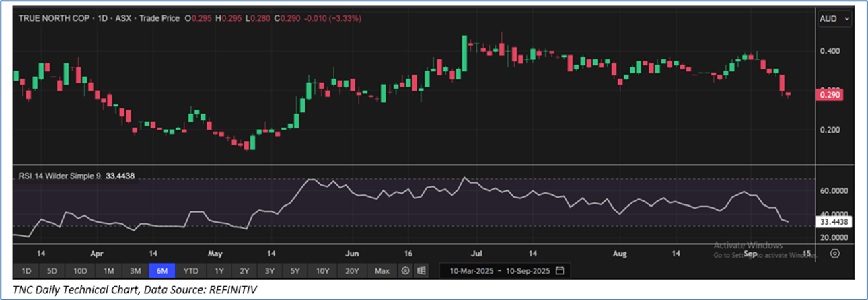This screenshot has width=868, height=300.
Task: Click the data table icon in range bar
Action: pyautogui.click(x=422, y=271)
